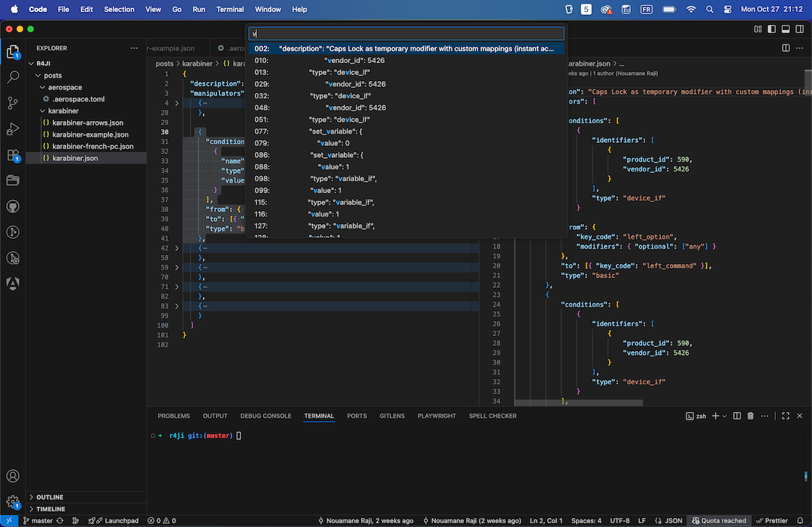Toggle the bottom Panel visibility
Image resolution: width=812 pixels, height=527 pixels.
tap(785, 29)
